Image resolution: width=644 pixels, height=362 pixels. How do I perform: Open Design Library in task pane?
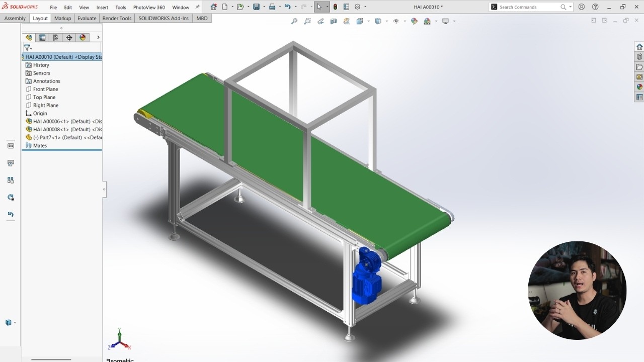click(x=639, y=57)
